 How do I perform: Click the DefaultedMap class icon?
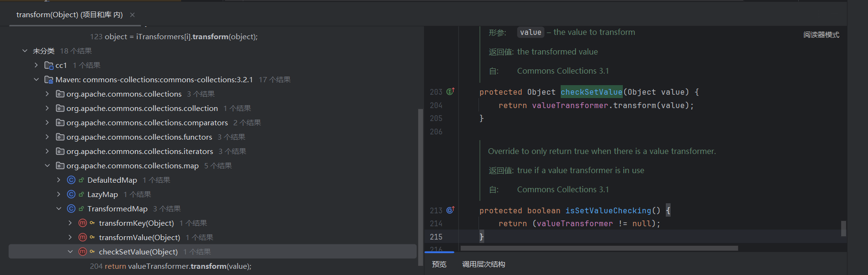coord(71,180)
